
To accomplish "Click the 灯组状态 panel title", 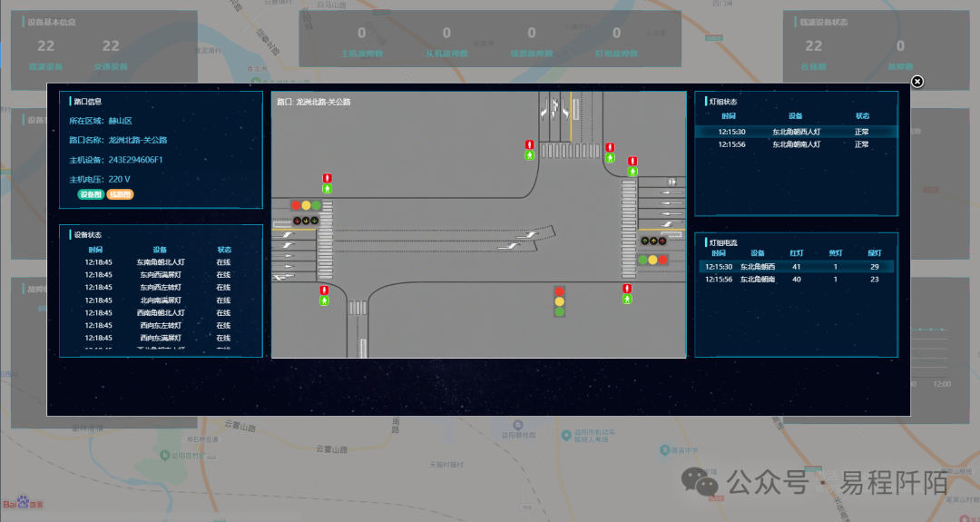I will (x=723, y=102).
